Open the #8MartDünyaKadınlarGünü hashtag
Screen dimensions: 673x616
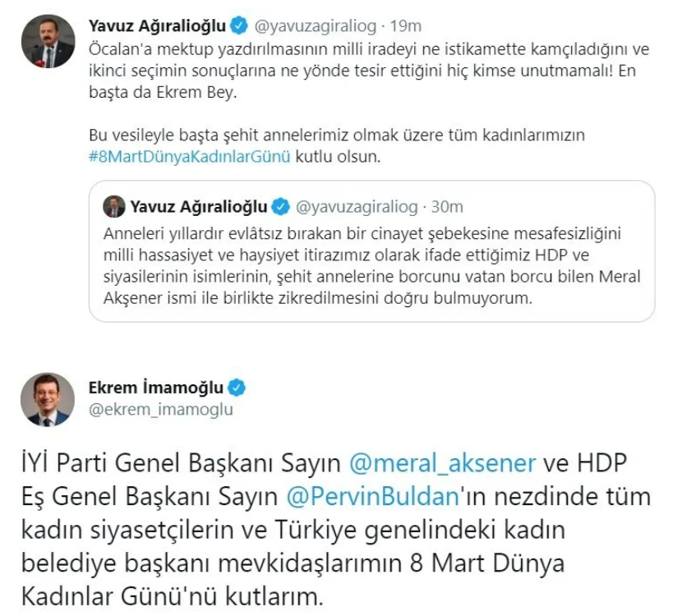pos(190,157)
